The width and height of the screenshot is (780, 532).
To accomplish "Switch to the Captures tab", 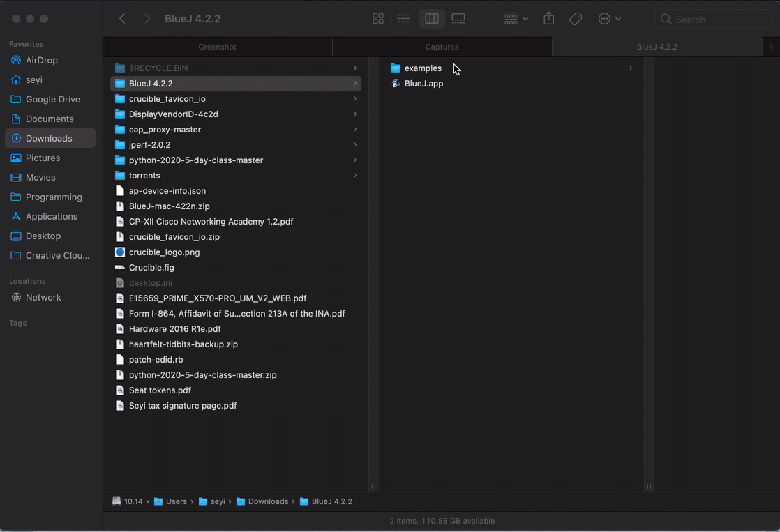I will (x=442, y=47).
